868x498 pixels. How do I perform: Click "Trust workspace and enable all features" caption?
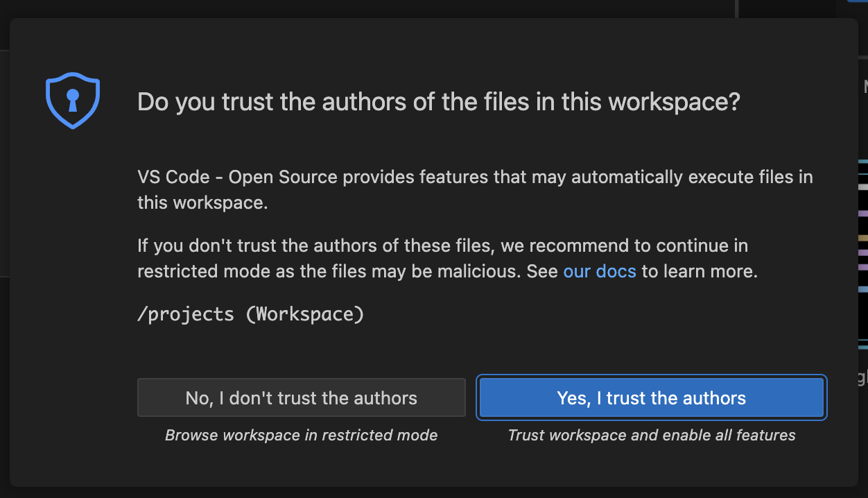click(652, 436)
